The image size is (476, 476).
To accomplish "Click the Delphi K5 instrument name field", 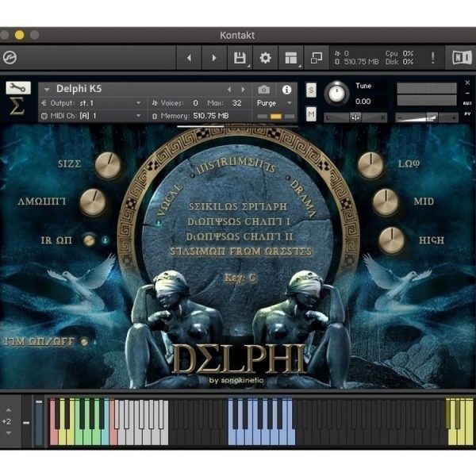I will 79,89.
